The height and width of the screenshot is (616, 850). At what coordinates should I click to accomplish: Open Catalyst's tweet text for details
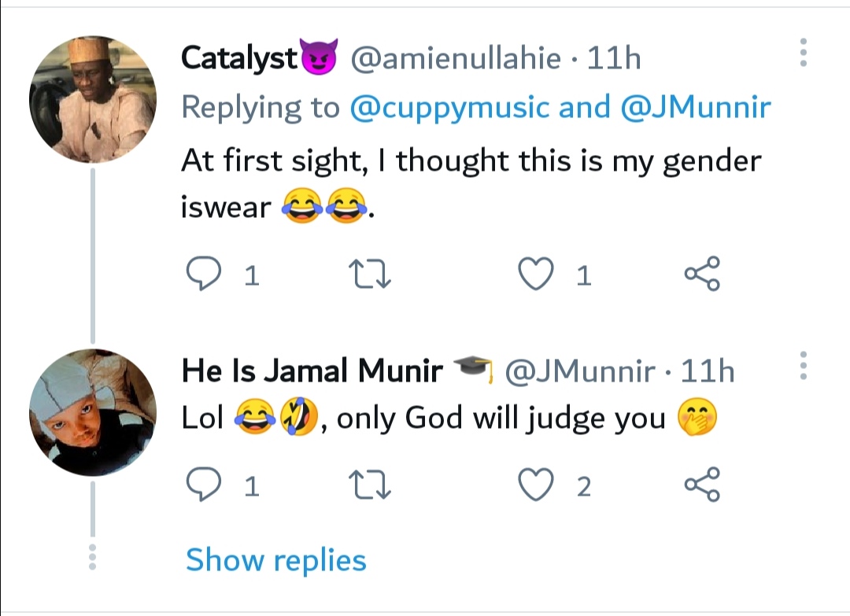click(x=471, y=161)
